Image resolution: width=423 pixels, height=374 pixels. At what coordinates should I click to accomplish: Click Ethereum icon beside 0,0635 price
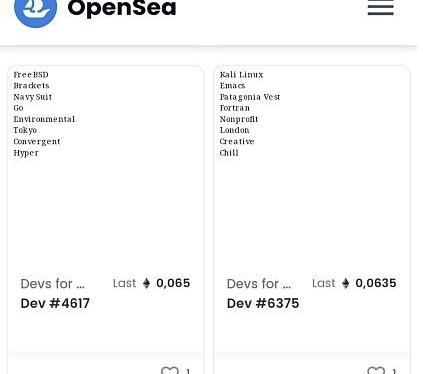point(346,283)
